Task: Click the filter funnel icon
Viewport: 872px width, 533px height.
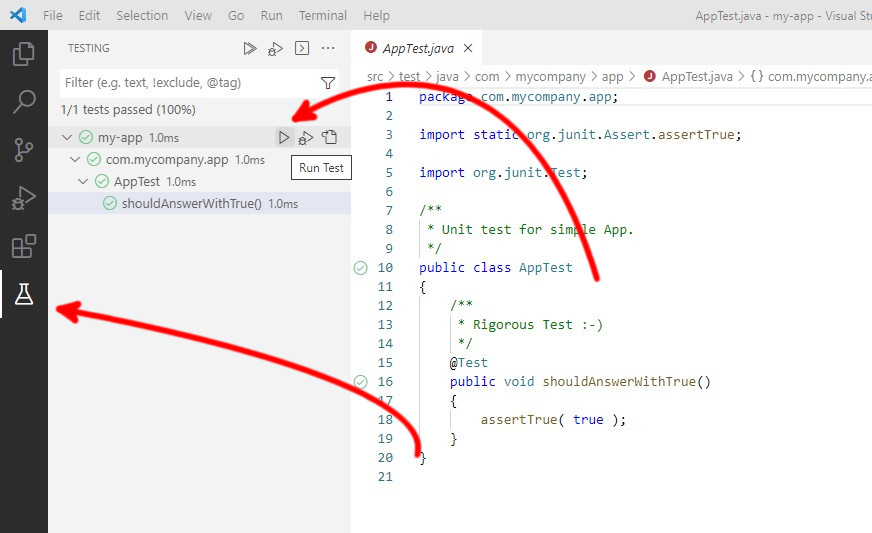Action: [327, 83]
